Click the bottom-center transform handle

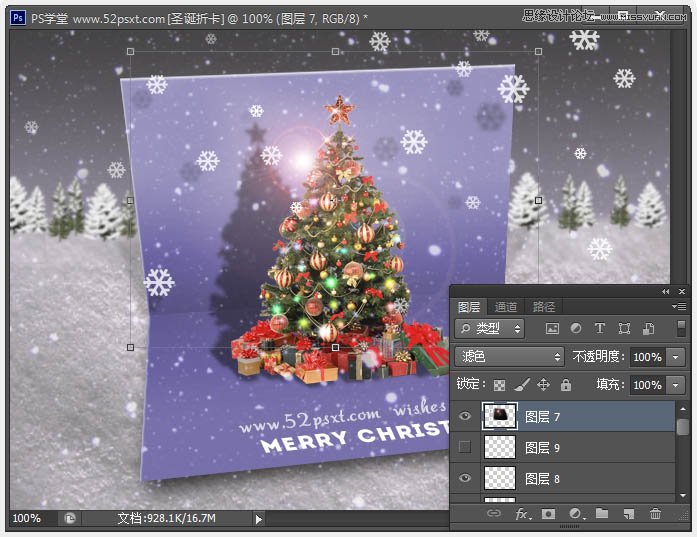pyautogui.click(x=335, y=347)
